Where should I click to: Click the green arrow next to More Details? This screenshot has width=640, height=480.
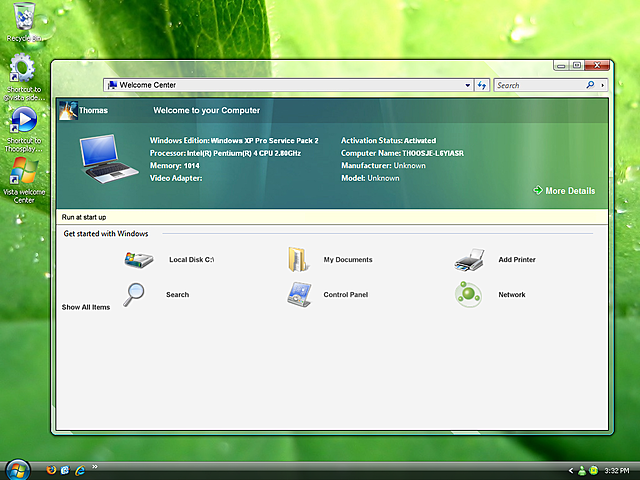[538, 190]
